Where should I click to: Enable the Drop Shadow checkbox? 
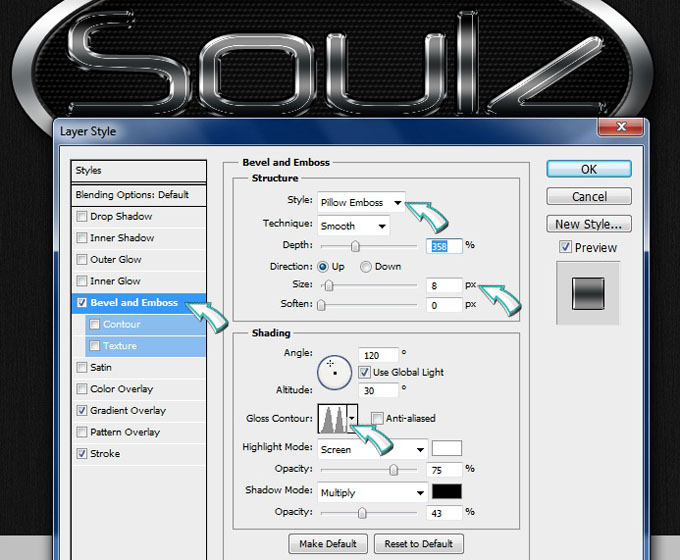pyautogui.click(x=82, y=217)
